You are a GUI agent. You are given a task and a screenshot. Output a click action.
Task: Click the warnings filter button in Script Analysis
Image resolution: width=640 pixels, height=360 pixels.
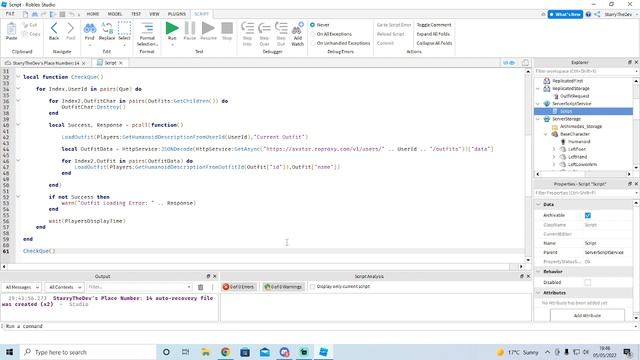[284, 287]
